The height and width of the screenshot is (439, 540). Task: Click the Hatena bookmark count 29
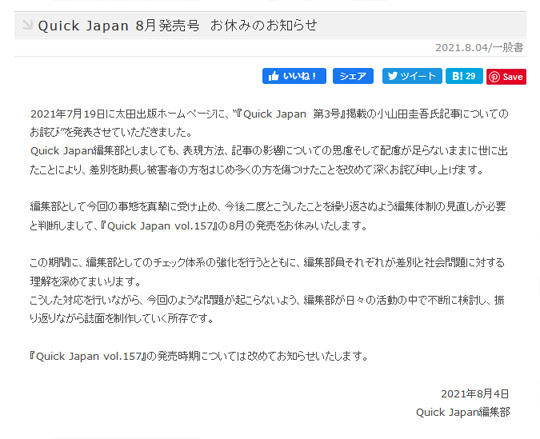pos(470,76)
